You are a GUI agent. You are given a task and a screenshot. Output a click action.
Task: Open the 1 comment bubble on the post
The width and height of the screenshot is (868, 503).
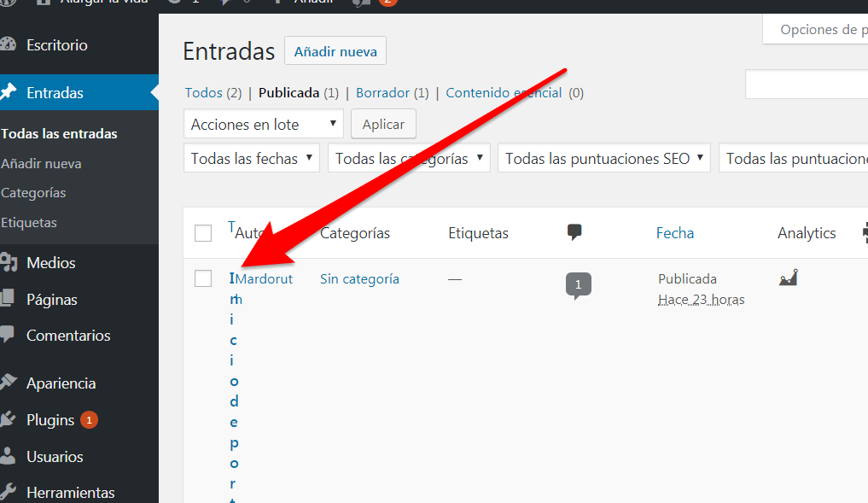(578, 285)
